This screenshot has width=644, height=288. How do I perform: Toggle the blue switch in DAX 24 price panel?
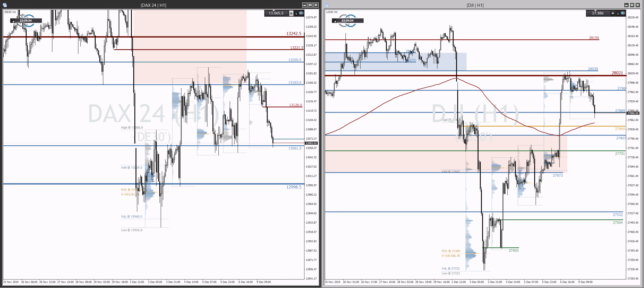coord(301,13)
